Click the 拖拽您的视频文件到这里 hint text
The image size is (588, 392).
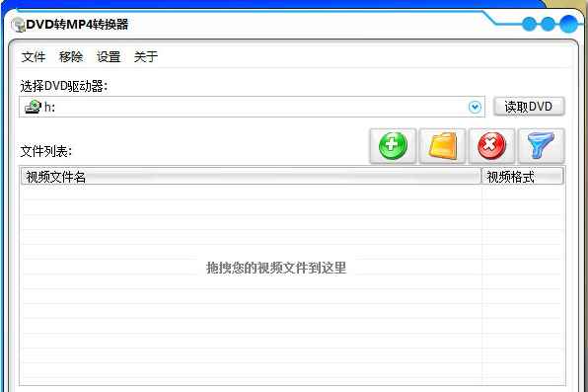coord(276,268)
